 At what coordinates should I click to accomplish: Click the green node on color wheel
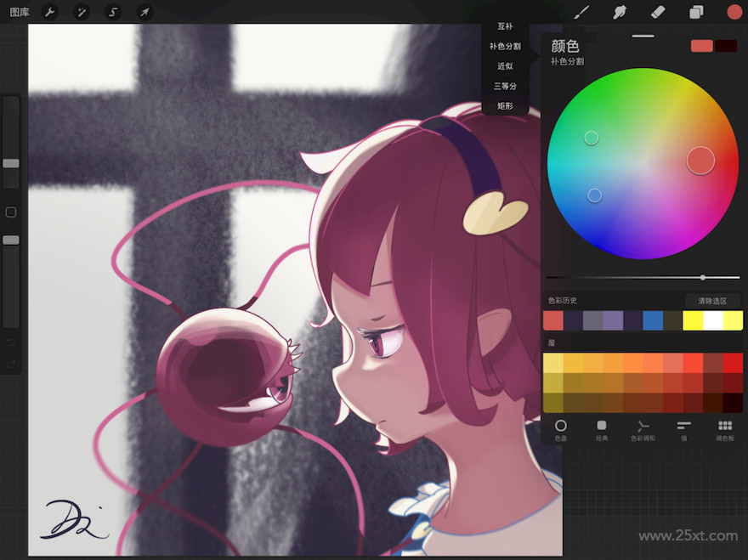pyautogui.click(x=591, y=138)
